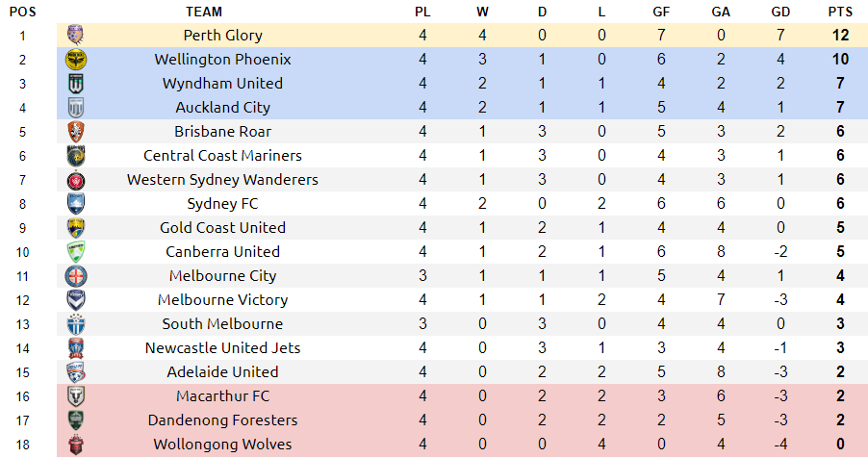The image size is (868, 458).
Task: Select the Sydney FC team crest
Action: point(75,204)
